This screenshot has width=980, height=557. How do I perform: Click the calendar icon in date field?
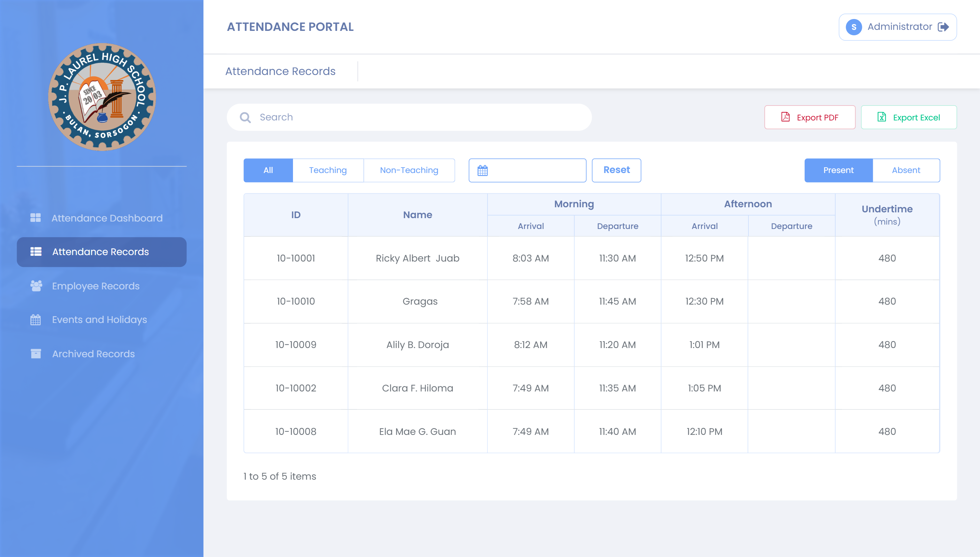click(483, 170)
